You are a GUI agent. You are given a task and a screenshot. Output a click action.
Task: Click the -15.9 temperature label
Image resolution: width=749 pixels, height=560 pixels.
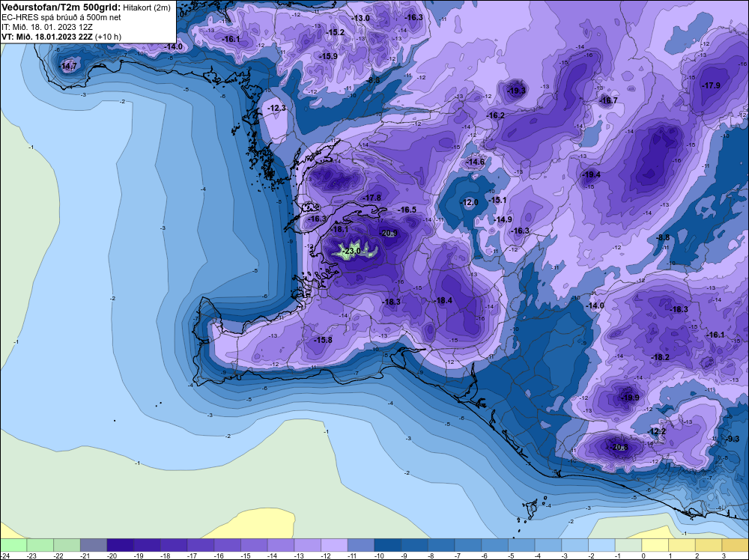coord(329,56)
